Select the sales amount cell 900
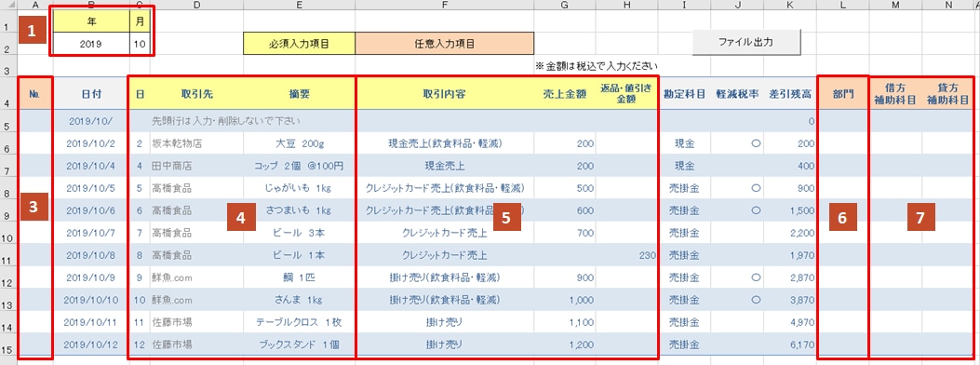980x365 pixels. tap(565, 277)
